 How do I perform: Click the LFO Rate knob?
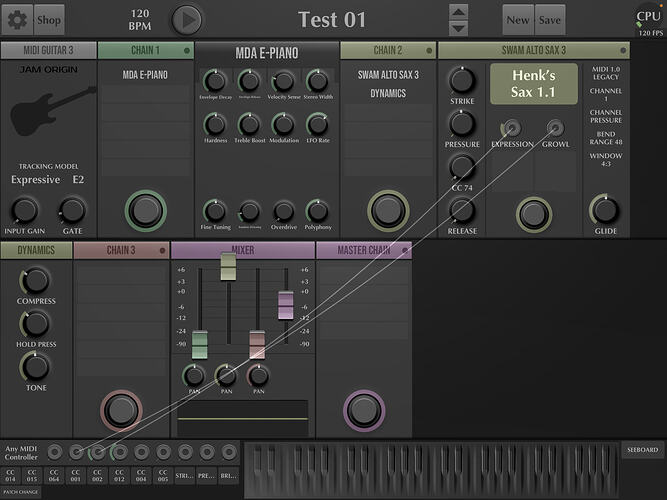318,125
